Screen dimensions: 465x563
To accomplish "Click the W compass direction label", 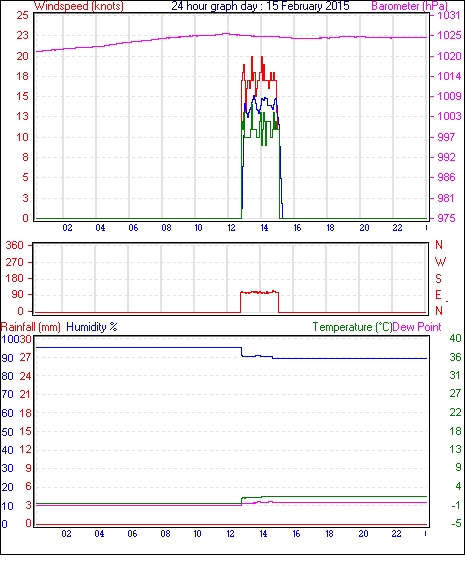I will pos(440,262).
